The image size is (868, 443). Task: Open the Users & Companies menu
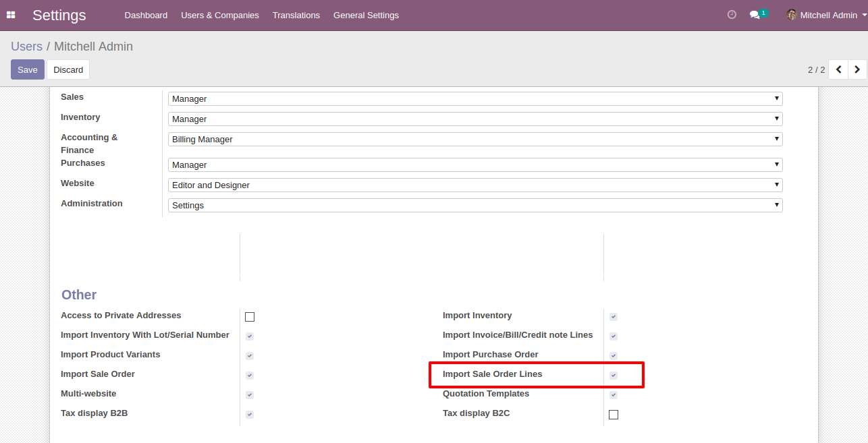point(219,15)
